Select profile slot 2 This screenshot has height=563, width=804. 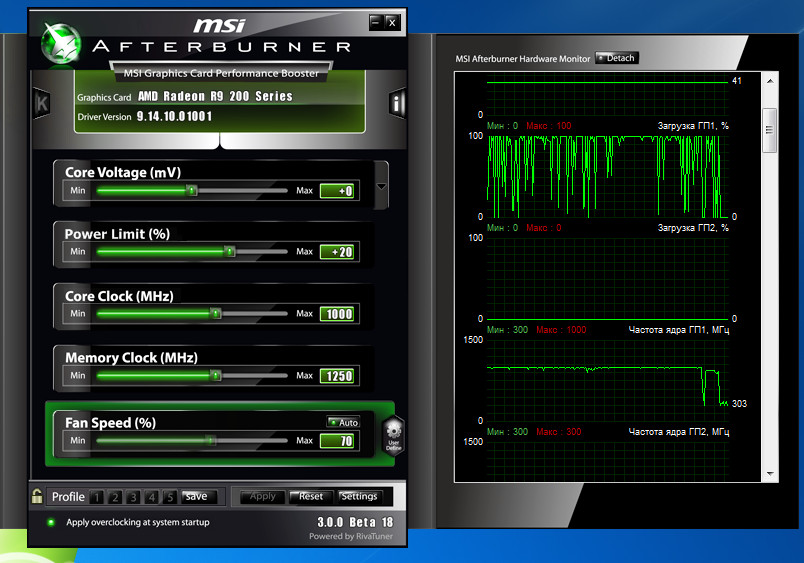click(x=115, y=497)
